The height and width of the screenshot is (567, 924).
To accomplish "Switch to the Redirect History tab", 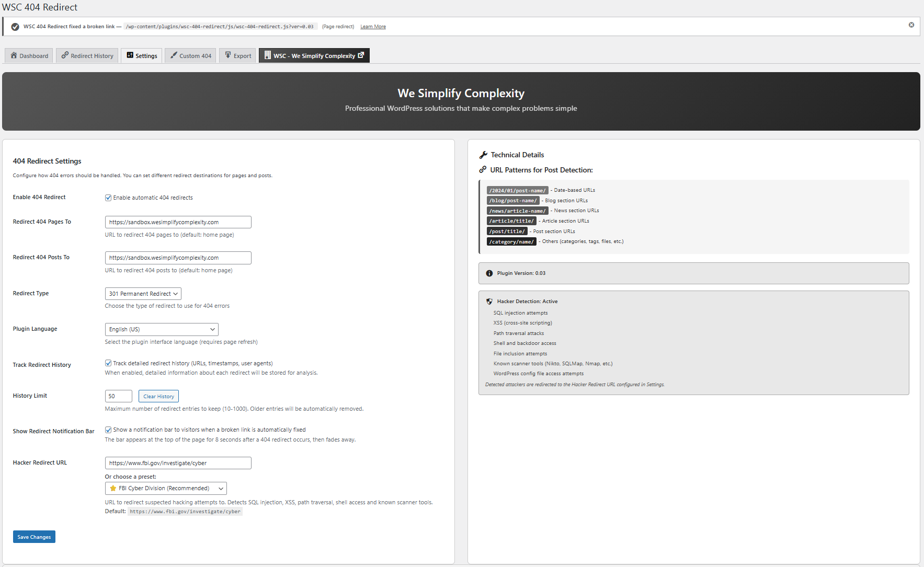I will tap(87, 55).
